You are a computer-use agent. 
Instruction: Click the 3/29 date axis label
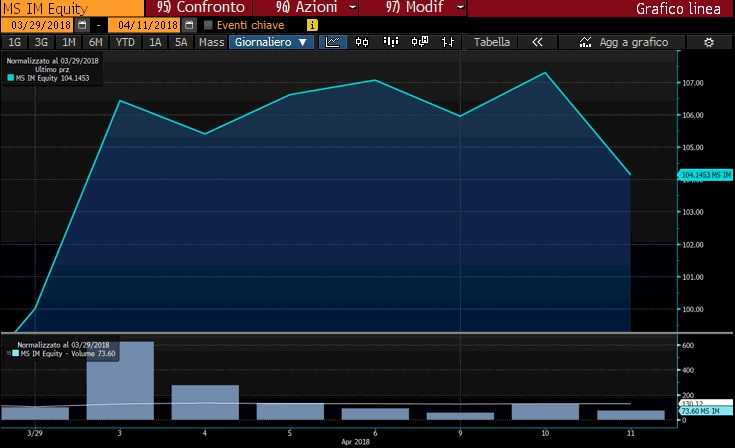tap(35, 433)
